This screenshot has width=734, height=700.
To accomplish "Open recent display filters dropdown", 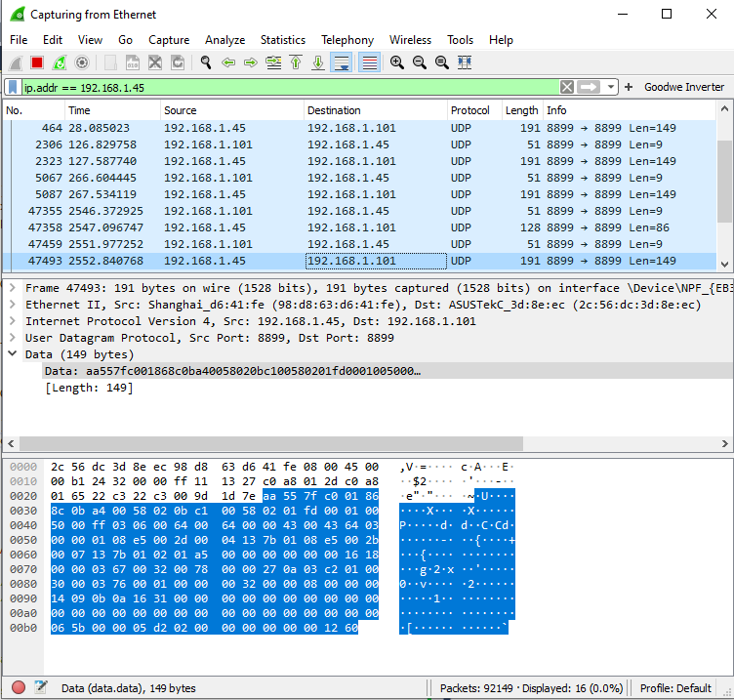I will tap(610, 87).
